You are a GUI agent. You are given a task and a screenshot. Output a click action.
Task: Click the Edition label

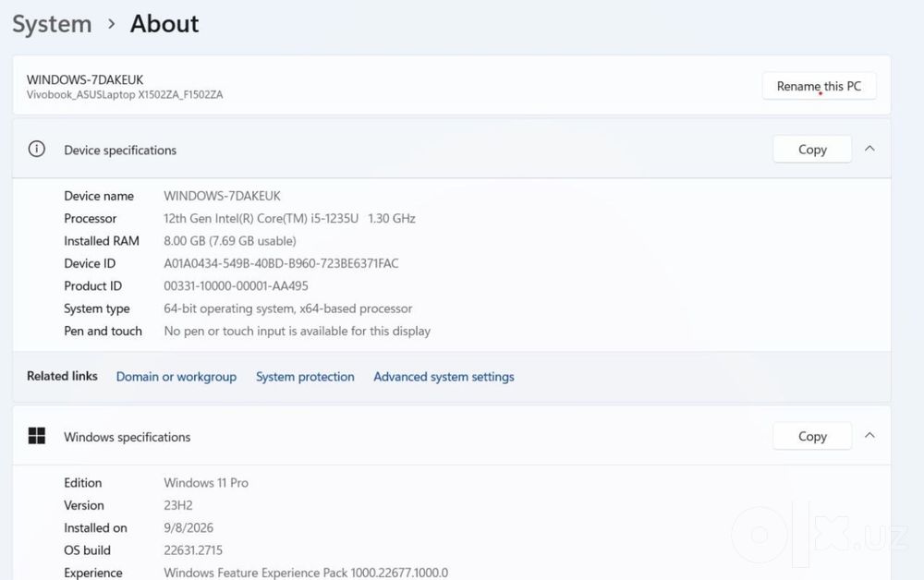83,483
